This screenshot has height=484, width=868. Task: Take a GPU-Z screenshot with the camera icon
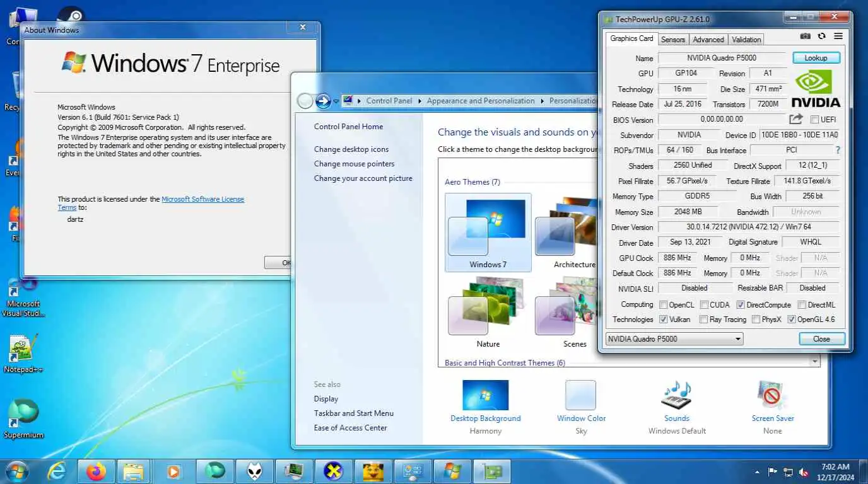[x=806, y=37]
